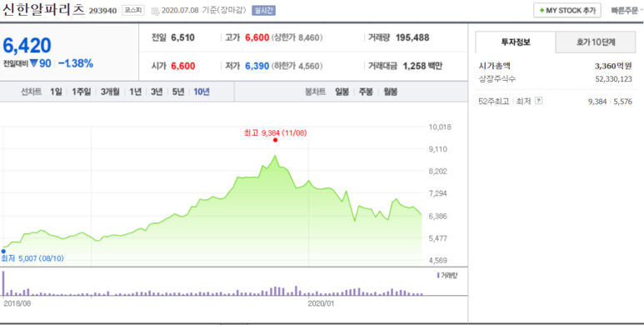Show the 월봉 candlestick chart
Viewport: 644px width, 325px height.
tap(391, 92)
